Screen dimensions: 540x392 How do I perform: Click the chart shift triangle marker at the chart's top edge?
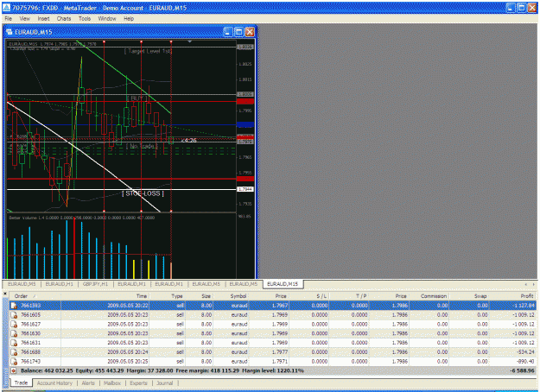189,41
